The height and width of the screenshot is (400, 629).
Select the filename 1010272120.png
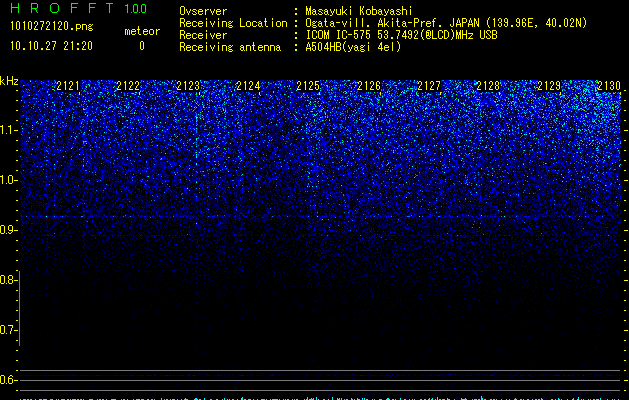[52, 26]
